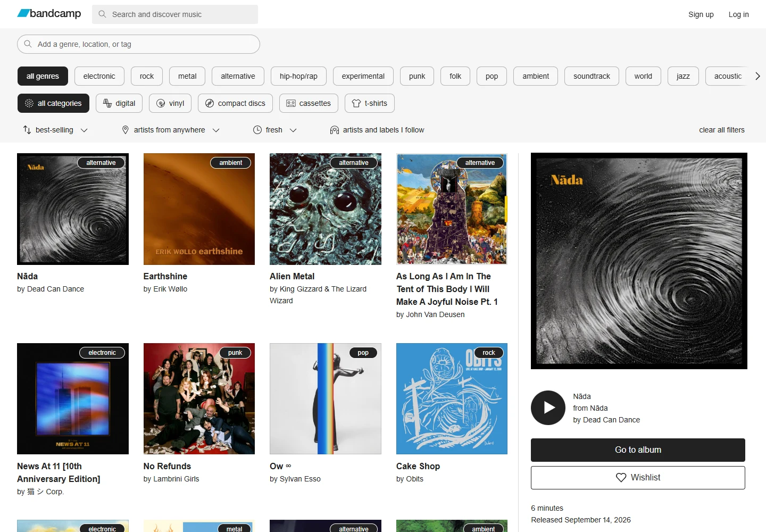
Task: Click the right arrow to show more genres
Action: pyautogui.click(x=757, y=76)
